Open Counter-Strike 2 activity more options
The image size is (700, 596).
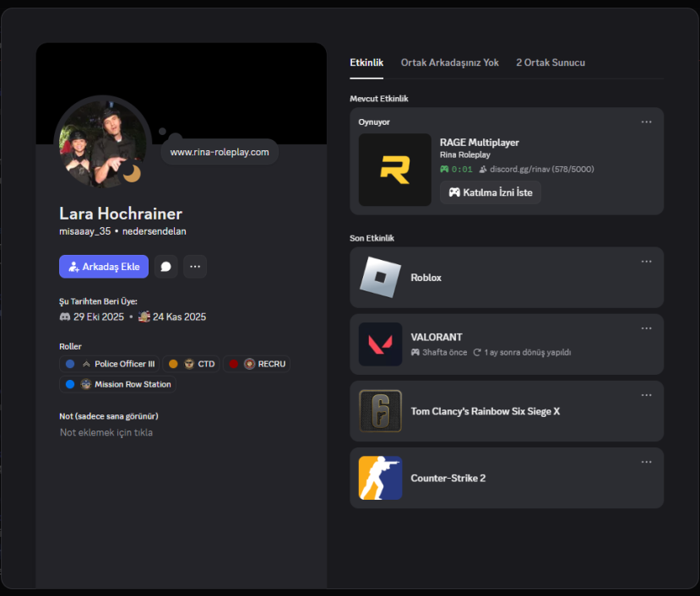(x=646, y=462)
